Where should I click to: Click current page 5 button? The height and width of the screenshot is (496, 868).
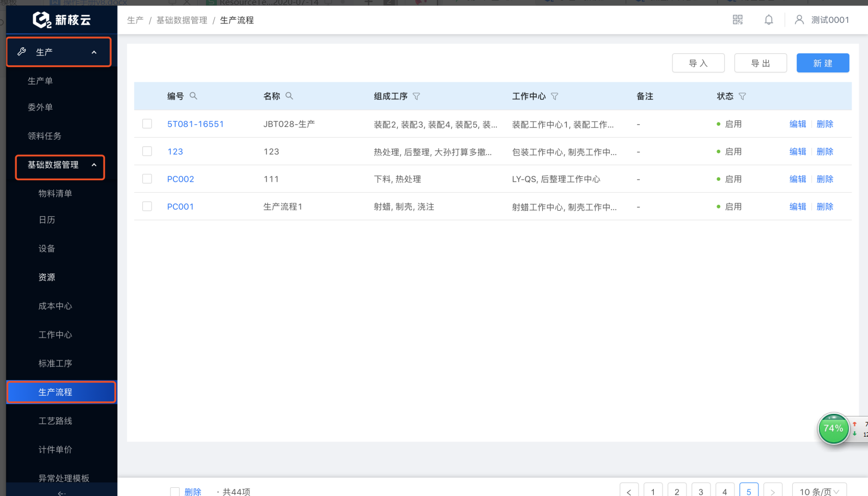coord(749,491)
